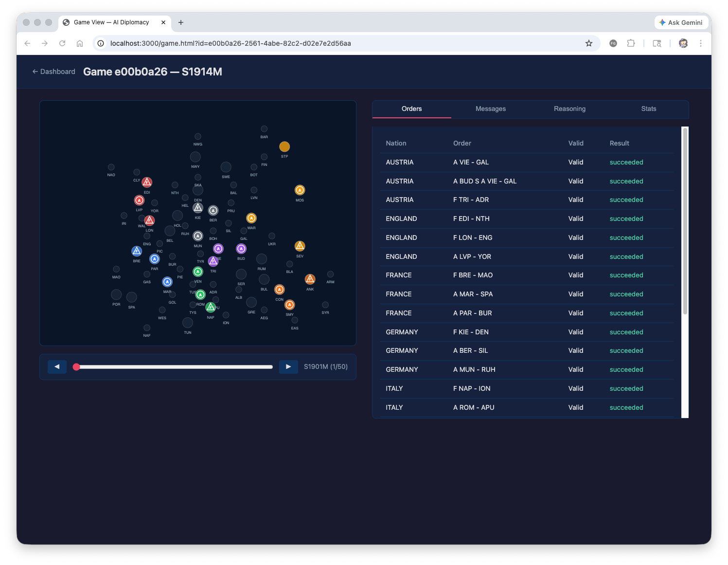Click the orange St. Petersburg territory marker
This screenshot has width=728, height=565.
click(x=284, y=146)
